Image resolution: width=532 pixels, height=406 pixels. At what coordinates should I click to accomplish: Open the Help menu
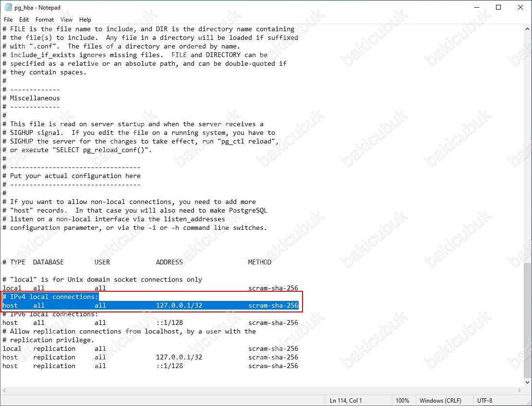pos(85,20)
